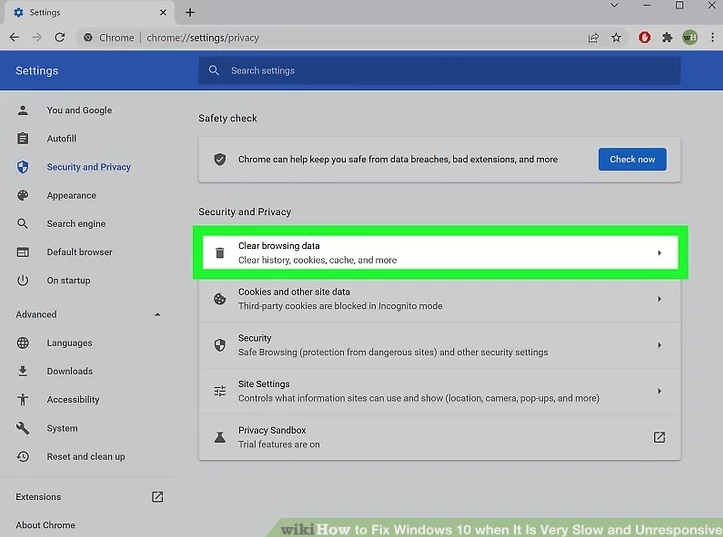Open the profile avatar icon
The image size is (723, 537).
tap(690, 38)
